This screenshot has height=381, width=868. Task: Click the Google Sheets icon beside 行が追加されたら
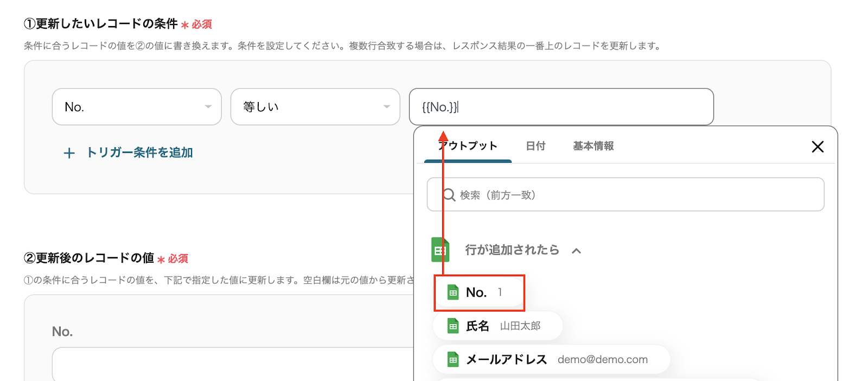click(x=441, y=250)
